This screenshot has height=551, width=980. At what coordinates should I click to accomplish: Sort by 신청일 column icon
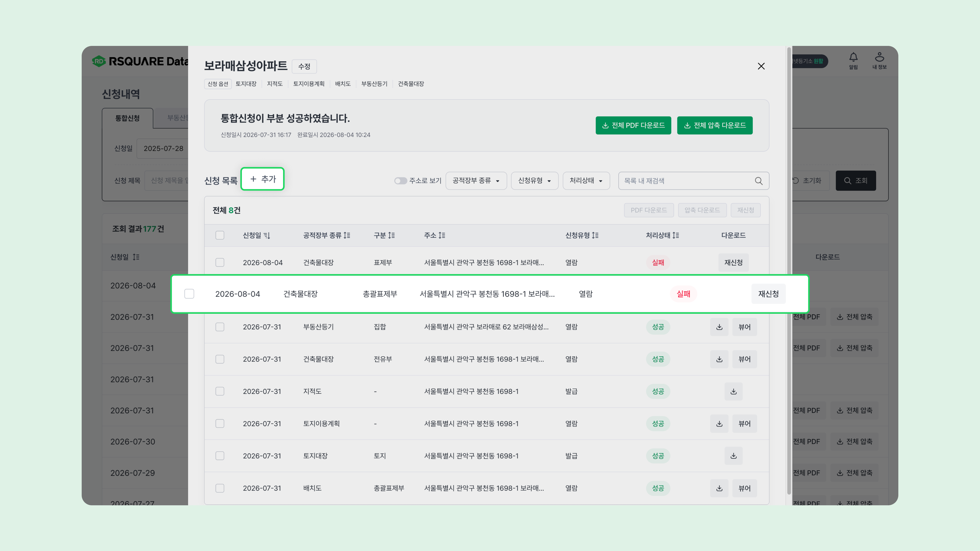coord(267,235)
